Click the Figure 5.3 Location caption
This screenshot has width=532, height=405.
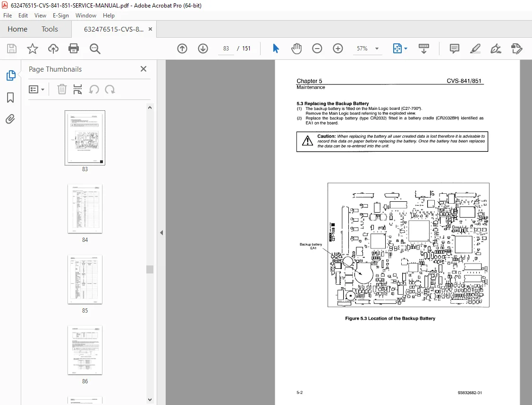coord(390,318)
